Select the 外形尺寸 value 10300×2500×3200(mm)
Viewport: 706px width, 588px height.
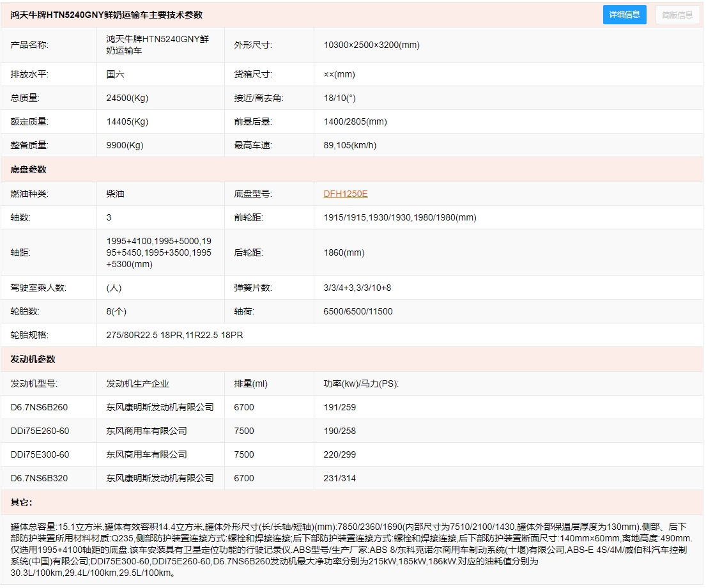[371, 45]
